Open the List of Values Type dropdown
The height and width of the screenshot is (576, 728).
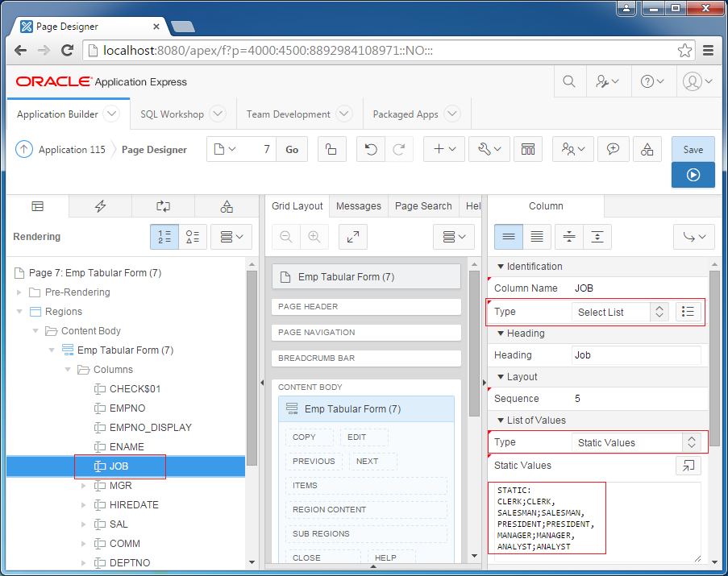tap(636, 442)
